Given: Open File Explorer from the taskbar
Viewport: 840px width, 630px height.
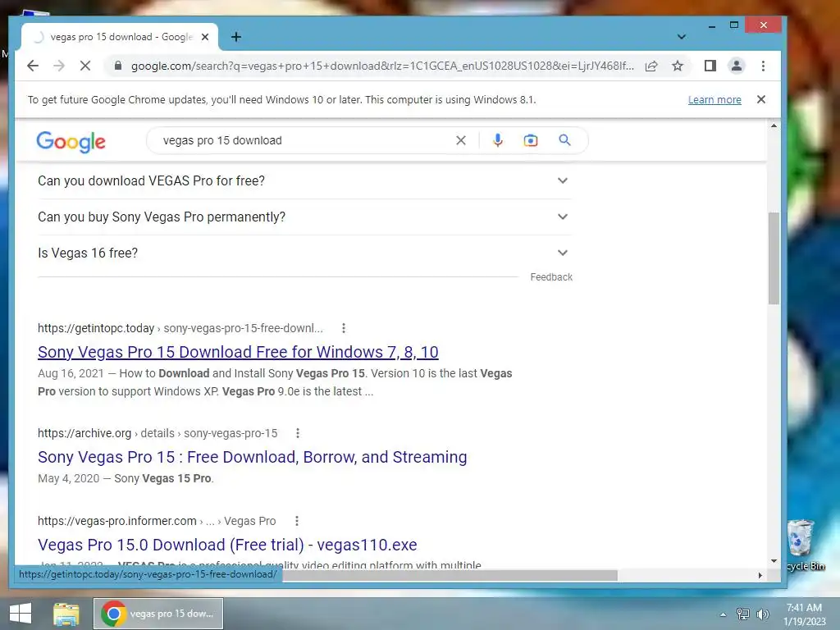Looking at the screenshot, I should click(66, 614).
